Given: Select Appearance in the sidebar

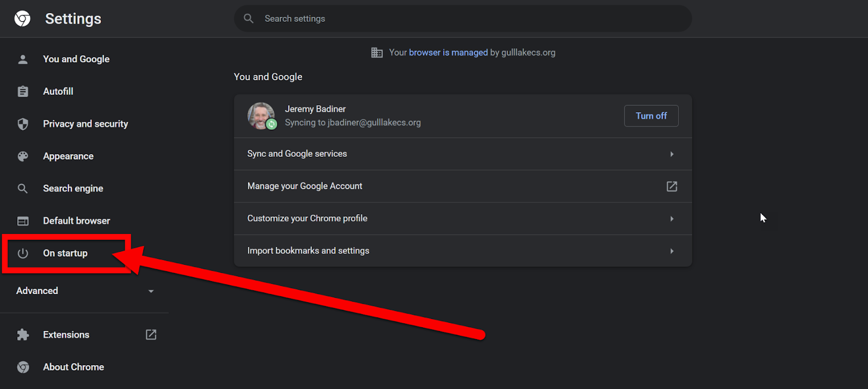Looking at the screenshot, I should [68, 156].
